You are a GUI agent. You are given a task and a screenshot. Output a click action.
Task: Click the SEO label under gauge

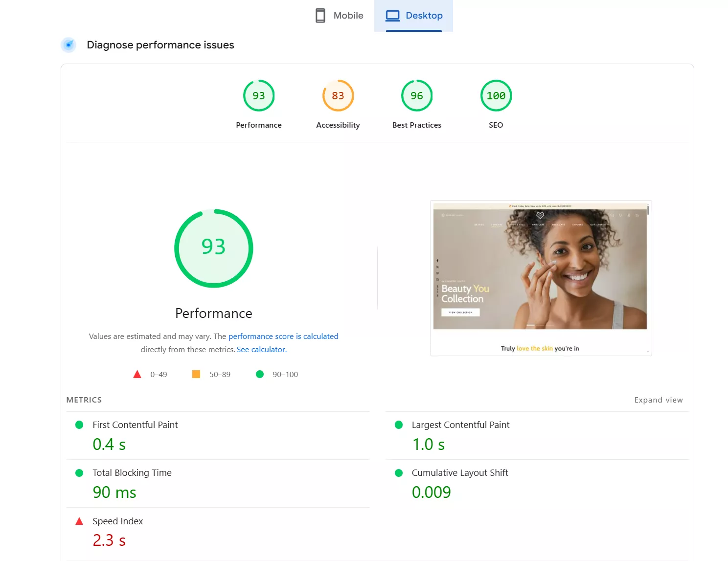(x=496, y=125)
